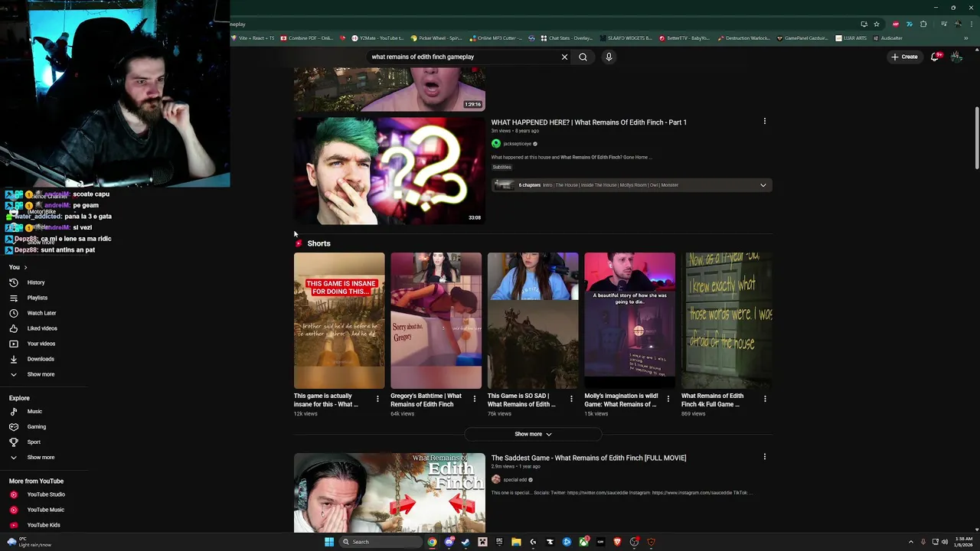Open Destruction Warlock bookmark
Image resolution: width=980 pixels, height=551 pixels.
(744, 38)
